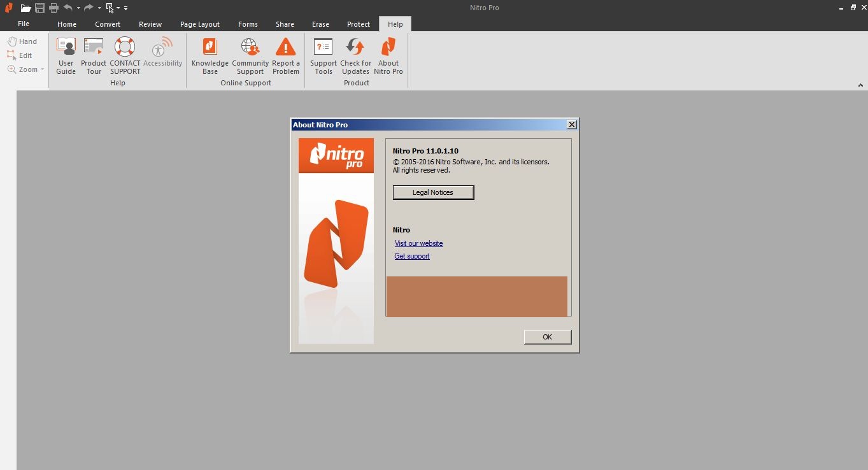Click the copyright notice text in the dialog

coord(471,166)
